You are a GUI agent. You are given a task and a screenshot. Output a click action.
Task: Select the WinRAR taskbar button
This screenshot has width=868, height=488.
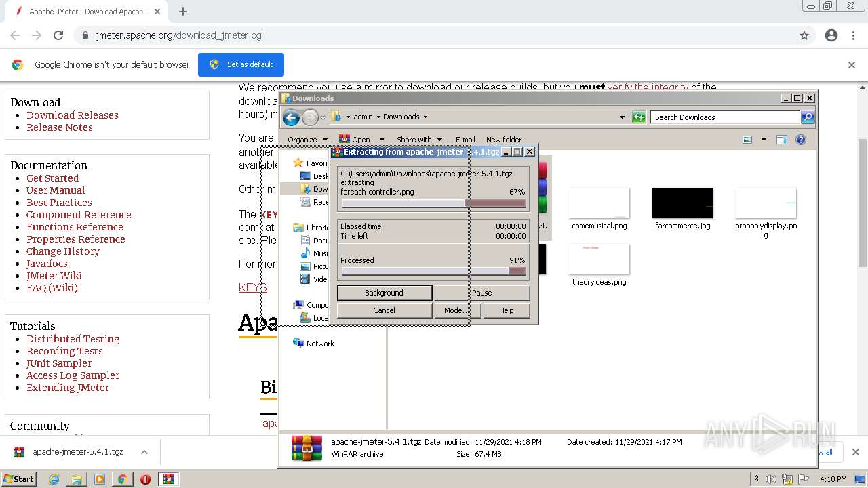[168, 479]
